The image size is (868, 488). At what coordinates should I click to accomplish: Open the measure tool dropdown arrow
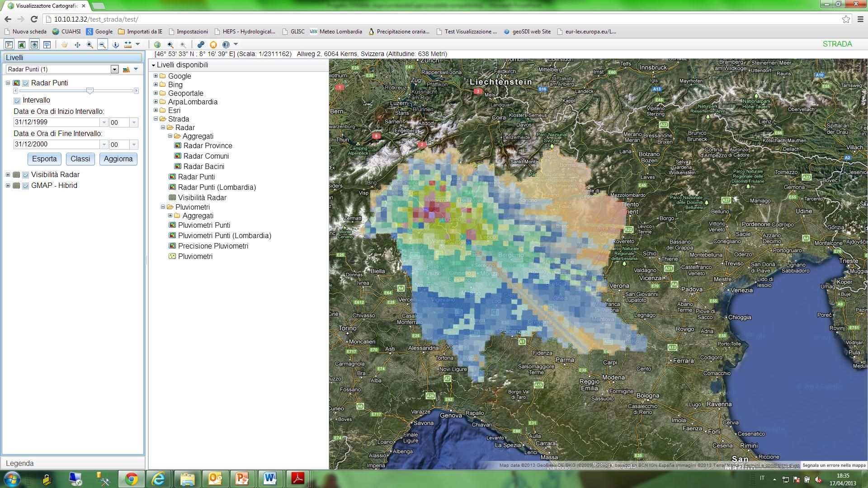[x=138, y=44]
